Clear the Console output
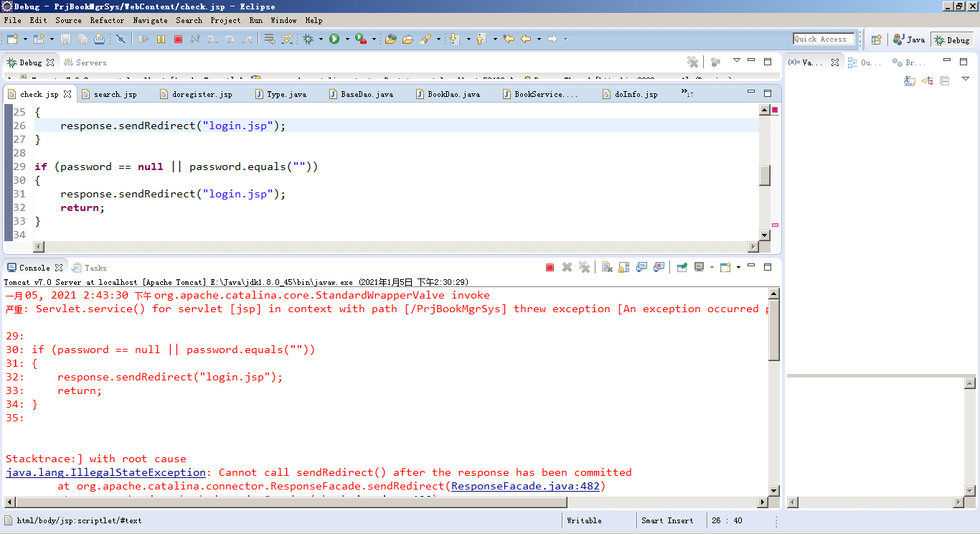The image size is (980, 534). click(x=608, y=267)
